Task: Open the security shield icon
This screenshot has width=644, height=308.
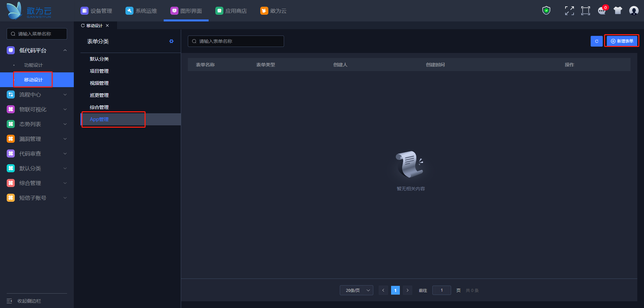Action: 546,11
